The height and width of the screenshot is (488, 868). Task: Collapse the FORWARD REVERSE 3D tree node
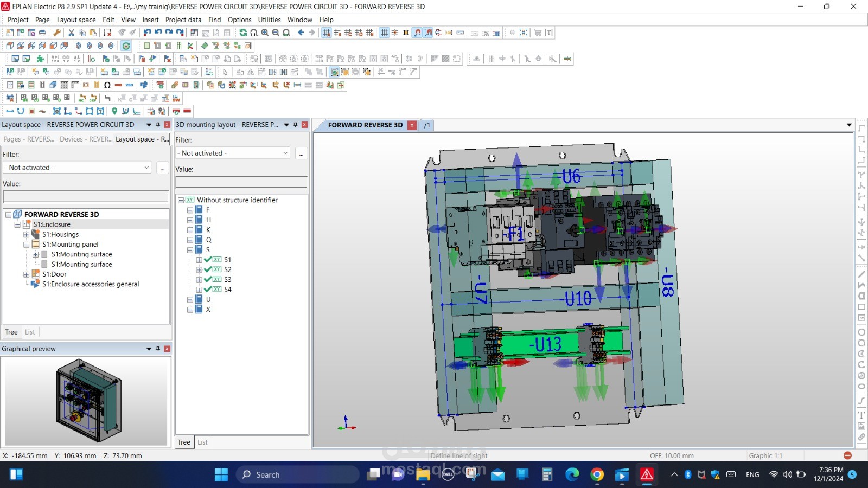8,215
